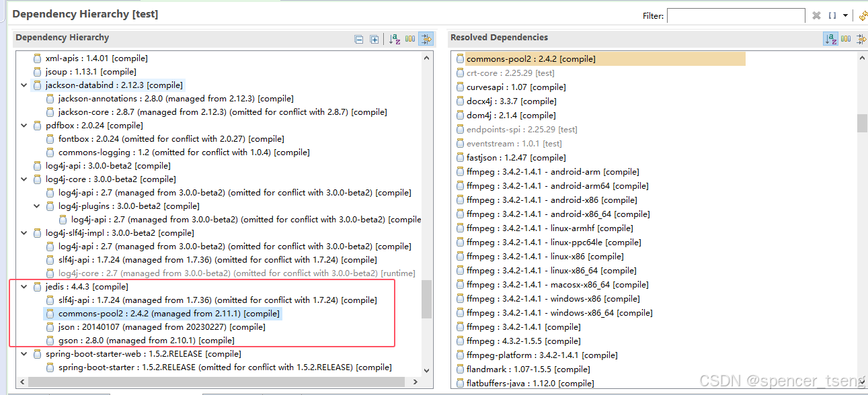Click Resolved Dependencies vertical scrollbar thumb
868x395 pixels.
[x=862, y=124]
